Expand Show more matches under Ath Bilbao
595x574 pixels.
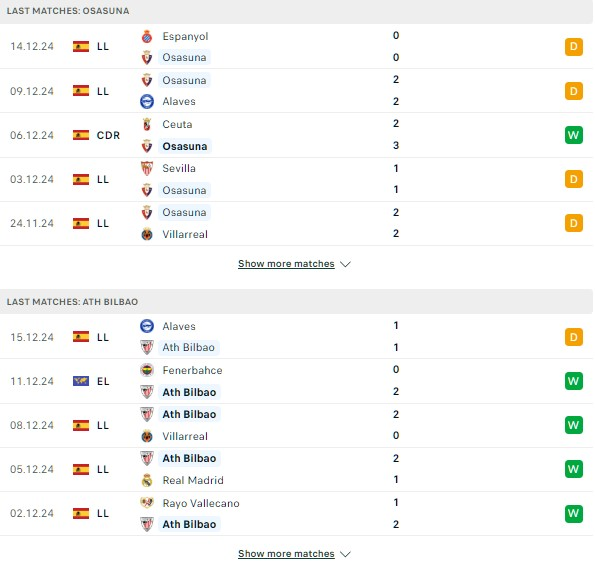(x=286, y=554)
